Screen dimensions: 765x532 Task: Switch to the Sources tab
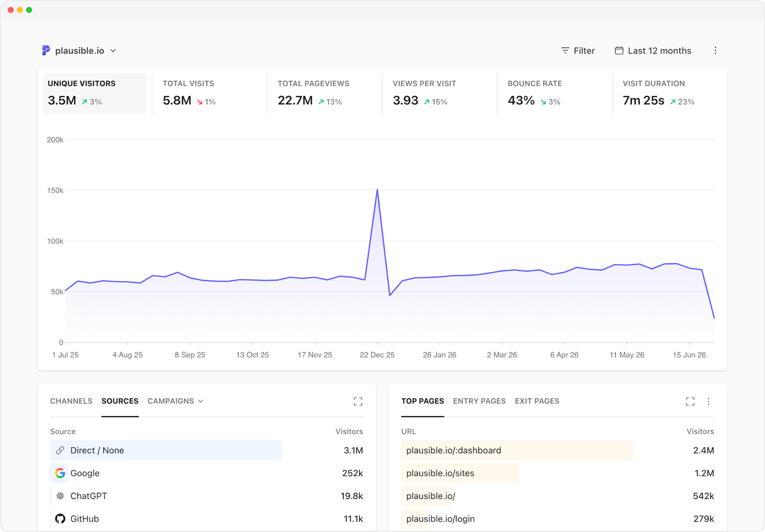(x=120, y=401)
